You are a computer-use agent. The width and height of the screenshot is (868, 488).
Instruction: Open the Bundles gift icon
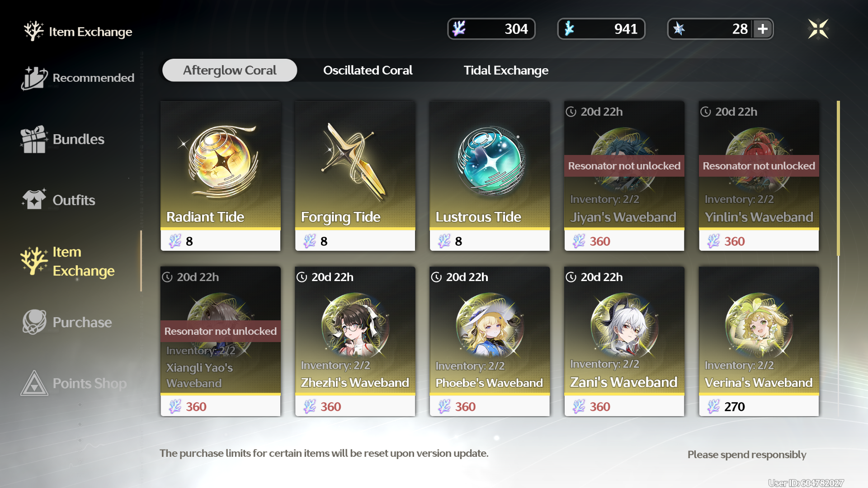34,139
